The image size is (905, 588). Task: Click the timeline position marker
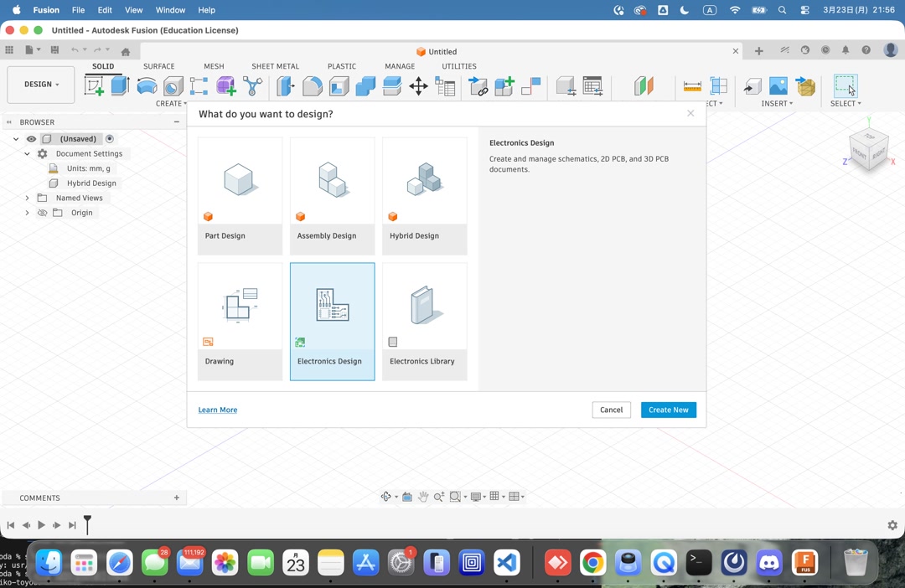tap(87, 524)
